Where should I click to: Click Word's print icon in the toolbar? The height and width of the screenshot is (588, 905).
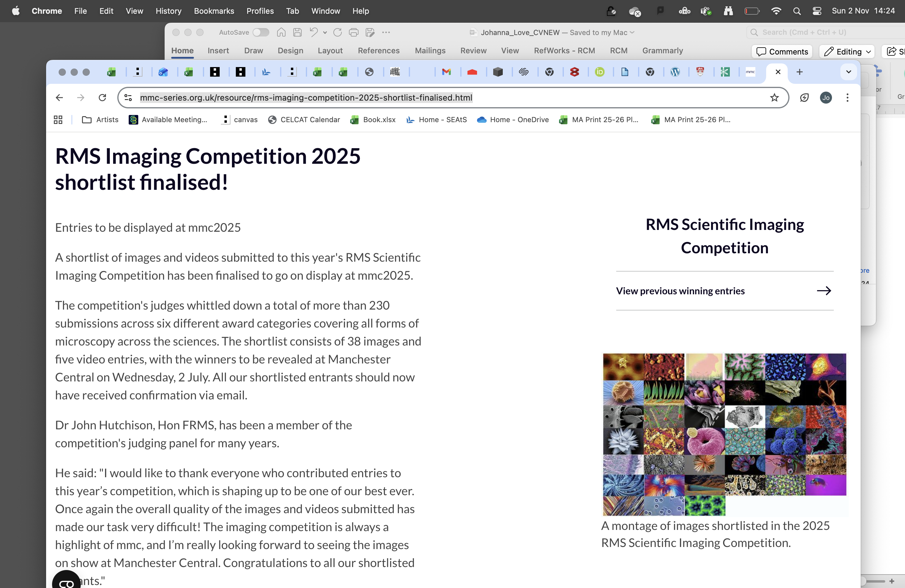coord(353,32)
